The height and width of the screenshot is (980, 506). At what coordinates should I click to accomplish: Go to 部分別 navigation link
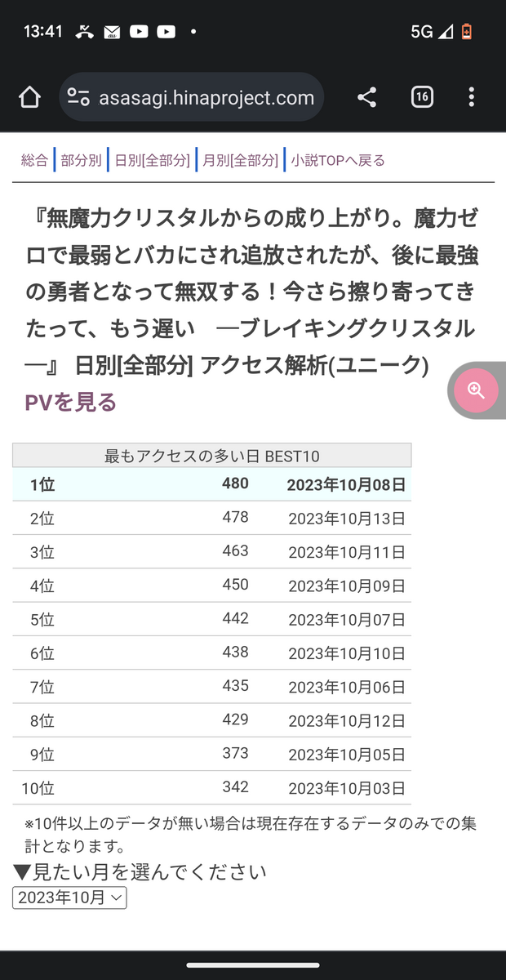(82, 160)
